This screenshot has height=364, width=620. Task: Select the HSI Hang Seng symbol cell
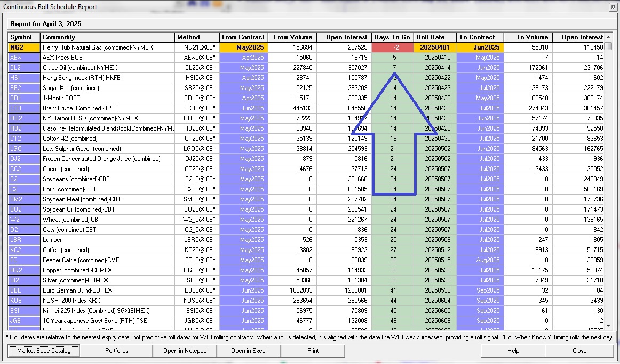point(24,78)
